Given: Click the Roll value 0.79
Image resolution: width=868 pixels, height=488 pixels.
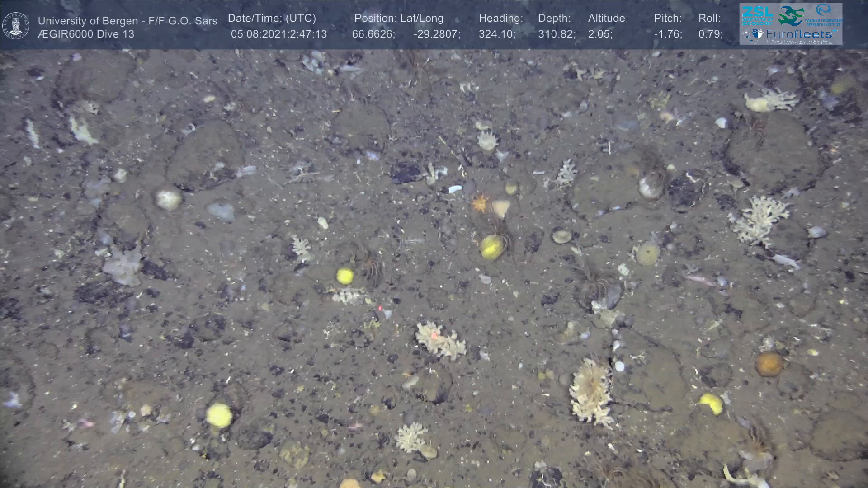Looking at the screenshot, I should pyautogui.click(x=710, y=34).
